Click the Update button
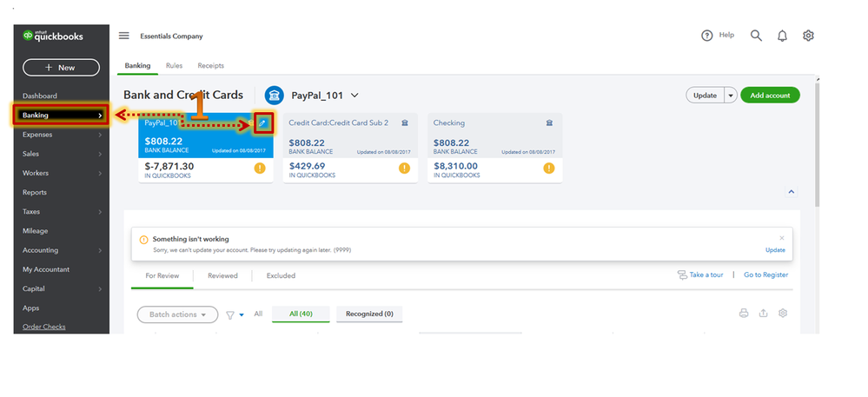 pos(706,96)
